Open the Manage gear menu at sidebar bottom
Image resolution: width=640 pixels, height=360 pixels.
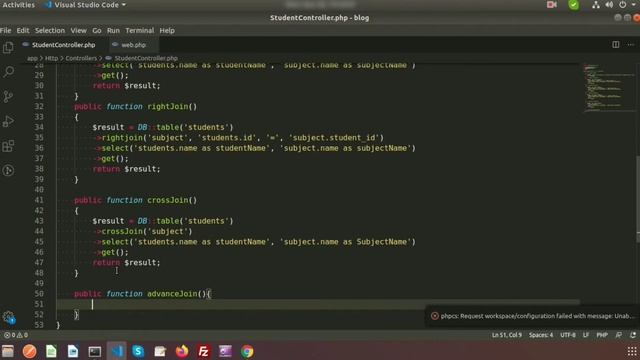8,317
